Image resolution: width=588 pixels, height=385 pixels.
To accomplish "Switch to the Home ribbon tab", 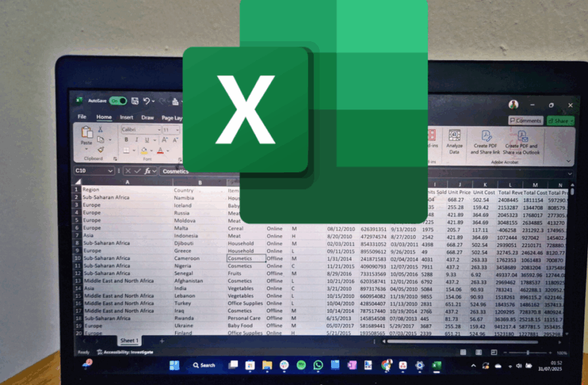I will pos(104,117).
